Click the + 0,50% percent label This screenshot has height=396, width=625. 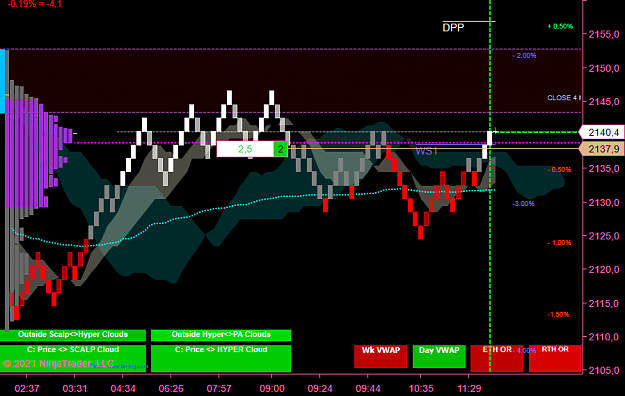[560, 26]
